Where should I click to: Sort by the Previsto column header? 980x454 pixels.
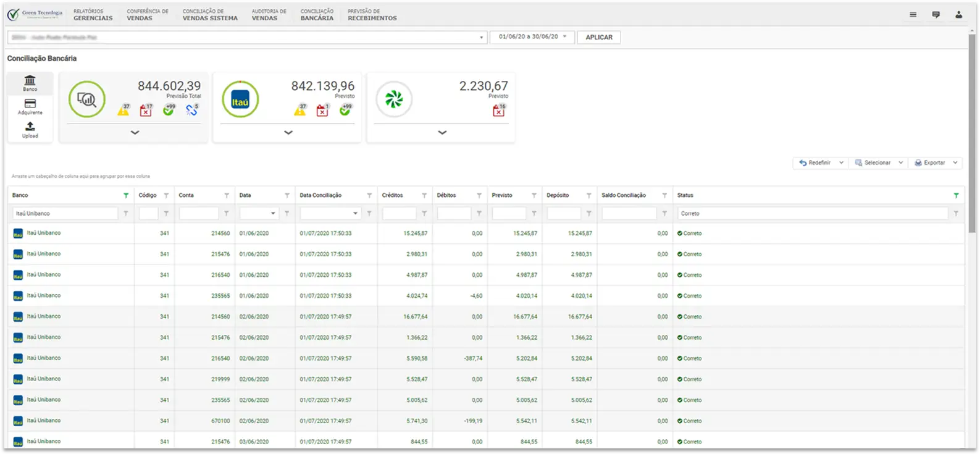pos(502,195)
